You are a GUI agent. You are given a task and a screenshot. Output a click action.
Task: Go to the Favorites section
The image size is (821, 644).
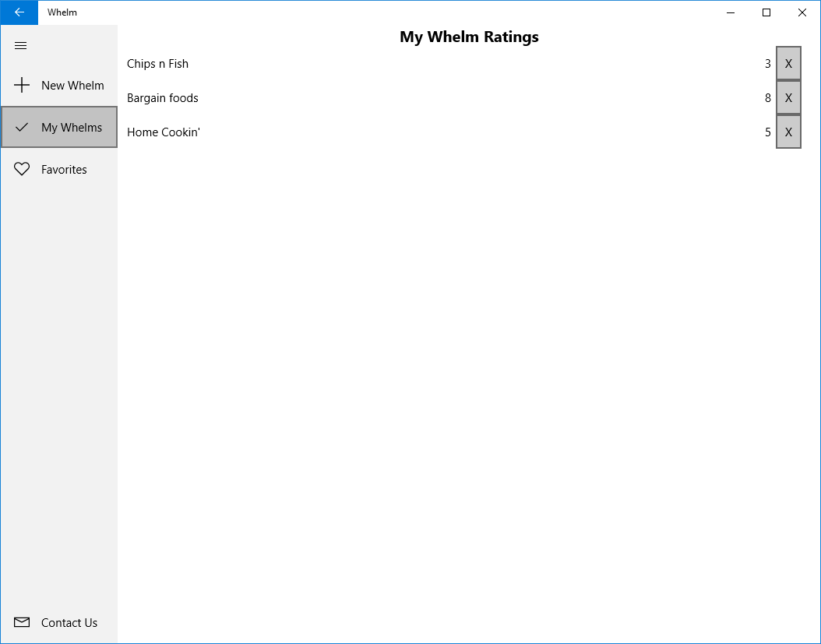(59, 169)
